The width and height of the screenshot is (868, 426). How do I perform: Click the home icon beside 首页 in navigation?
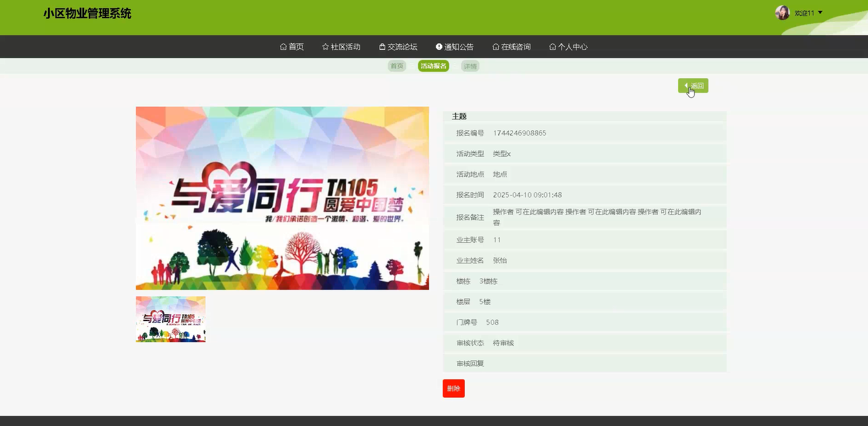[x=283, y=47]
